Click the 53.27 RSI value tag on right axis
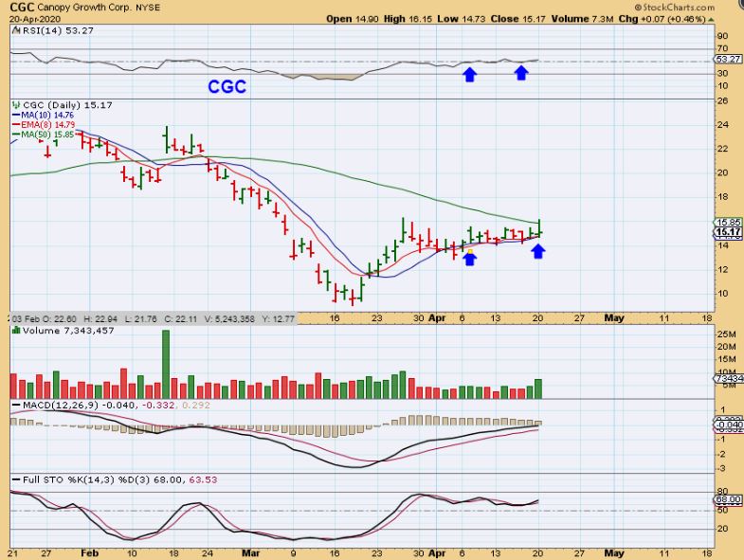 (x=727, y=59)
